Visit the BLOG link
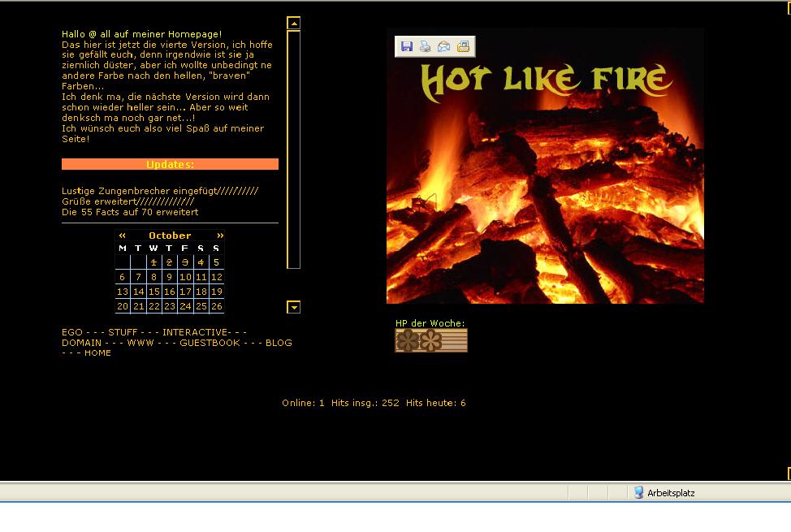The image size is (791, 532). (x=279, y=343)
